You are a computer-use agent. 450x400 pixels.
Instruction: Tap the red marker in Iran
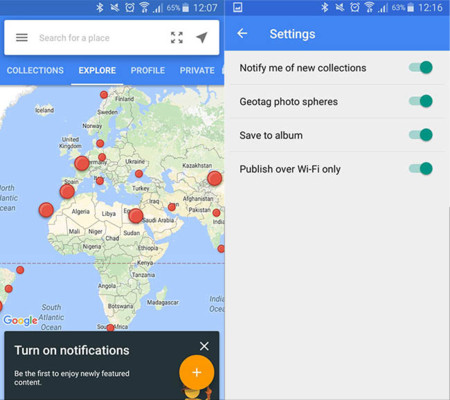coord(172,207)
